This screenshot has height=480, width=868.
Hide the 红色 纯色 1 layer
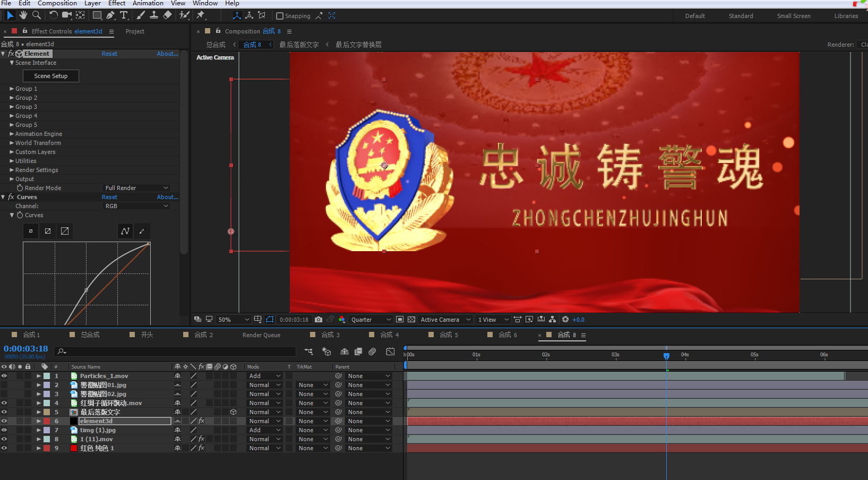tap(4, 448)
